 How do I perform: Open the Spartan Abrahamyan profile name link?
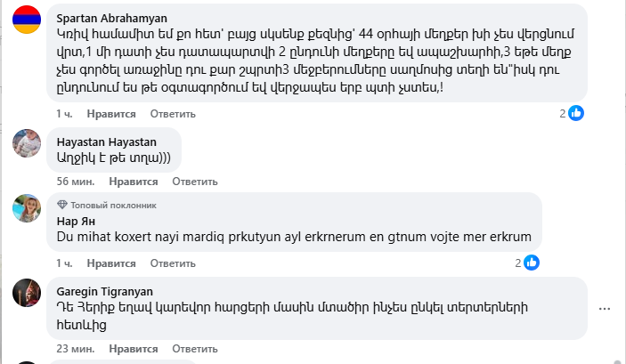point(110,18)
